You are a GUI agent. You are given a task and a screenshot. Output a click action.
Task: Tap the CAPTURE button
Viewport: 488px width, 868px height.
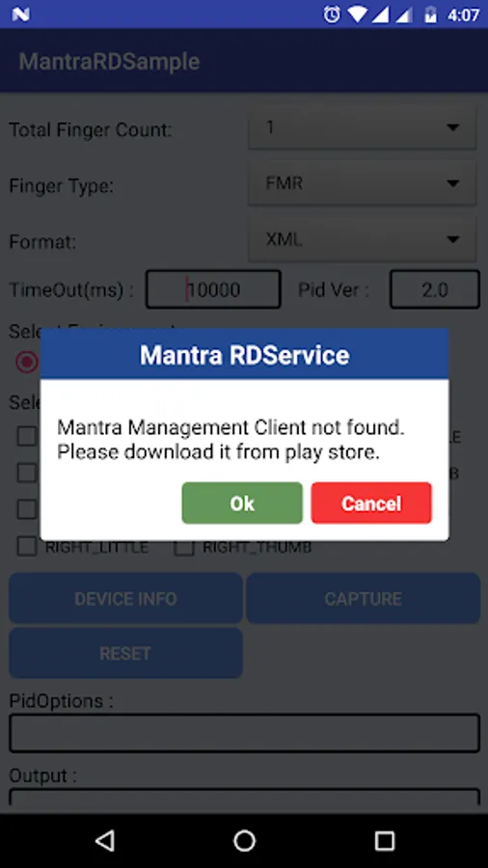tap(363, 598)
